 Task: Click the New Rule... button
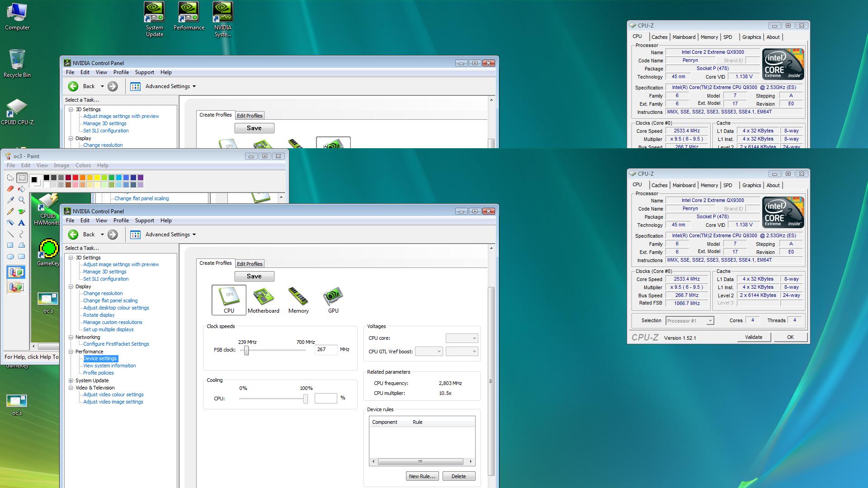[422, 476]
